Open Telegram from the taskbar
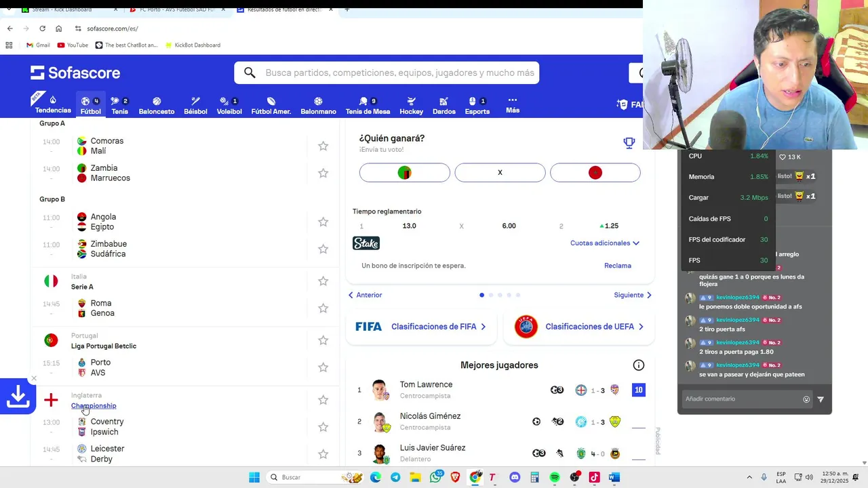 (x=395, y=477)
